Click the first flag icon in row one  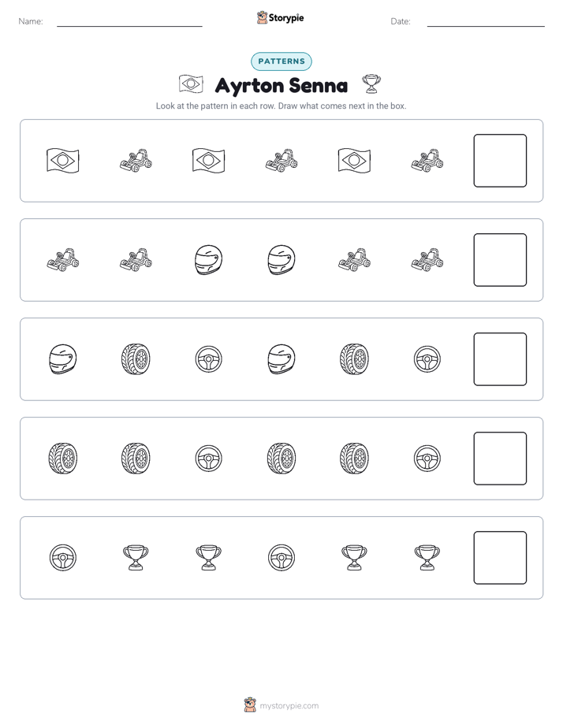(63, 161)
